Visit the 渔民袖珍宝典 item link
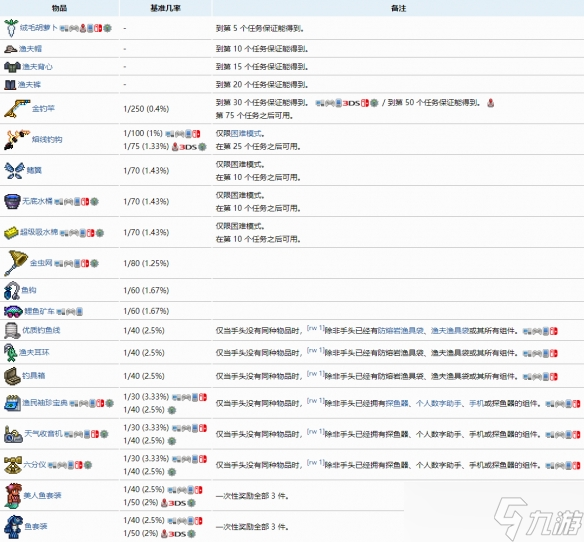This screenshot has height=542, width=584. [x=45, y=403]
